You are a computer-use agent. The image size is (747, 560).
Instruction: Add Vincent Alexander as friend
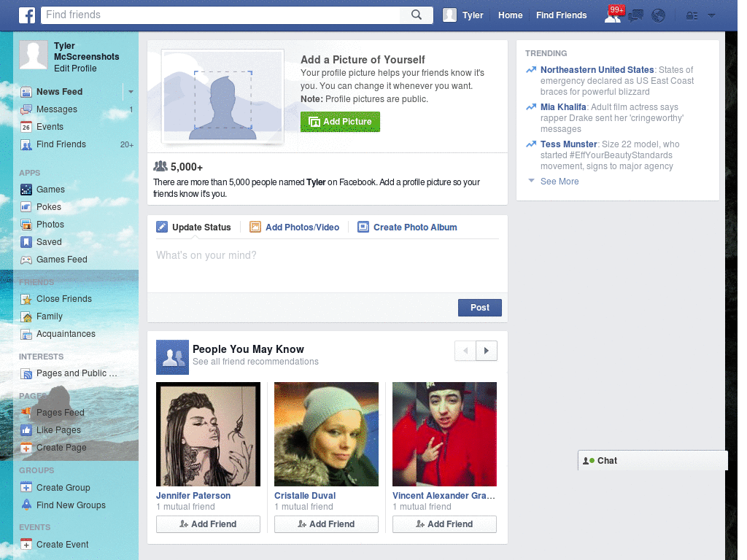coord(444,524)
